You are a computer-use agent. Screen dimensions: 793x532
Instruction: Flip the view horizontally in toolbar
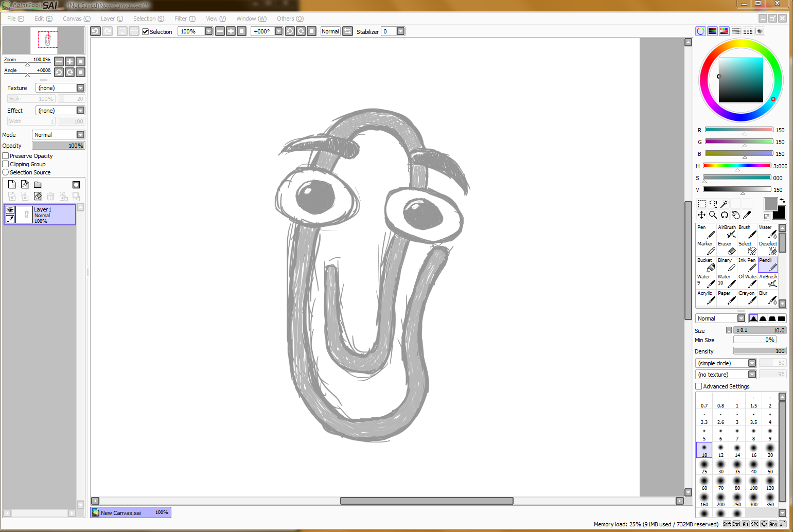pyautogui.click(x=347, y=31)
